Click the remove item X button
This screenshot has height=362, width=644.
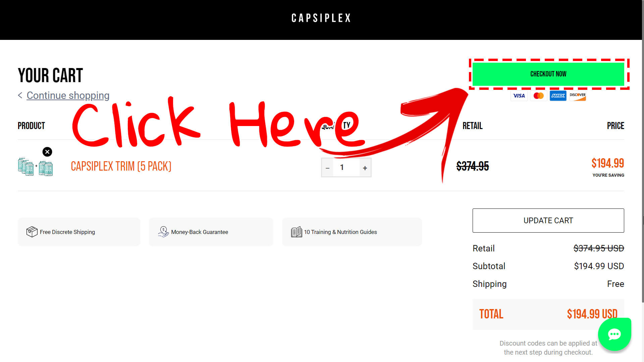tap(47, 152)
